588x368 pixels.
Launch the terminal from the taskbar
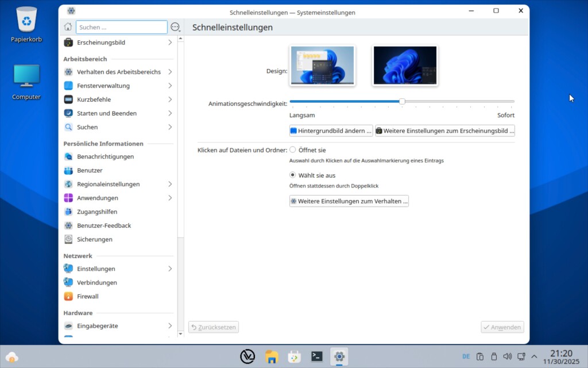(316, 356)
